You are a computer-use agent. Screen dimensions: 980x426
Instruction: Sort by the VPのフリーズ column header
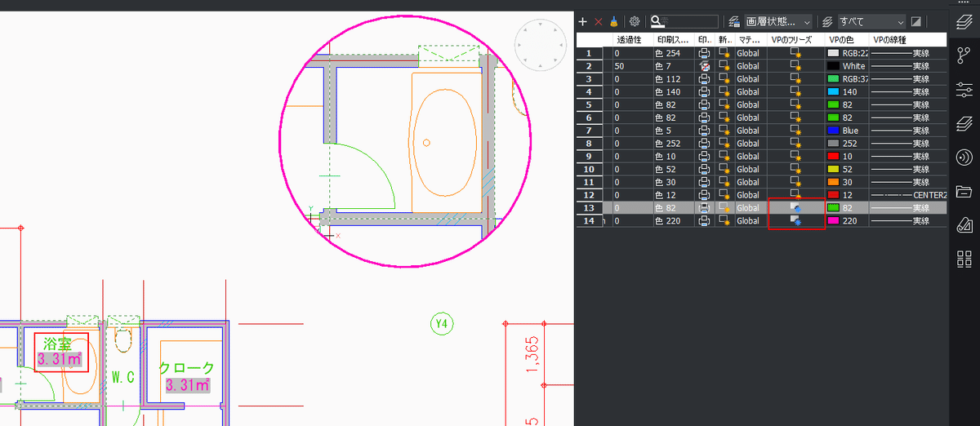pyautogui.click(x=795, y=39)
